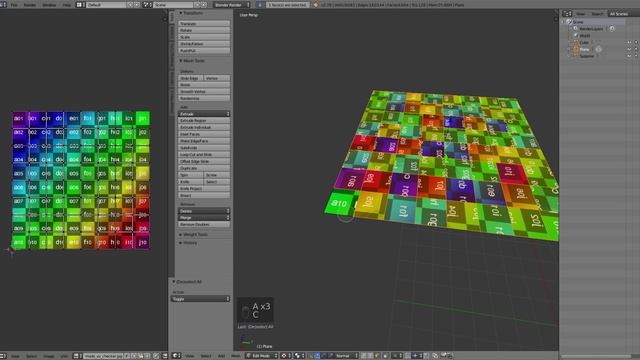The width and height of the screenshot is (640, 360).
Task: Open the File menu
Action: [x=14, y=5]
